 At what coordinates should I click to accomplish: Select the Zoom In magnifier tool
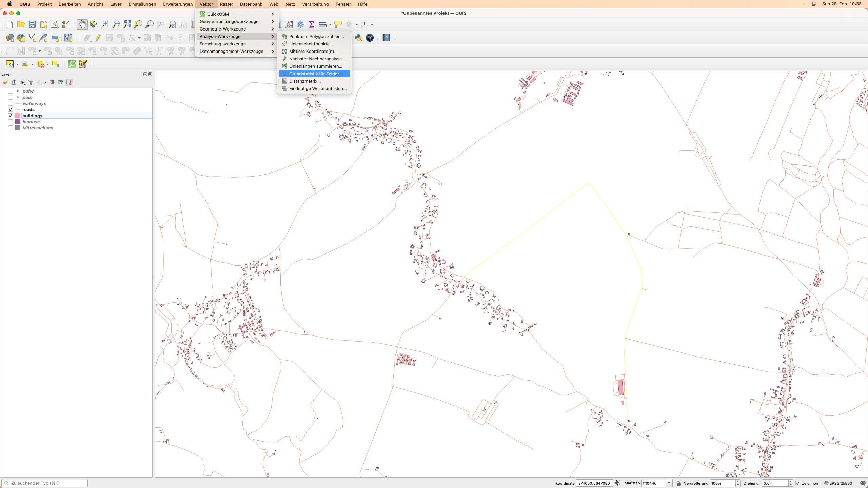[x=105, y=24]
